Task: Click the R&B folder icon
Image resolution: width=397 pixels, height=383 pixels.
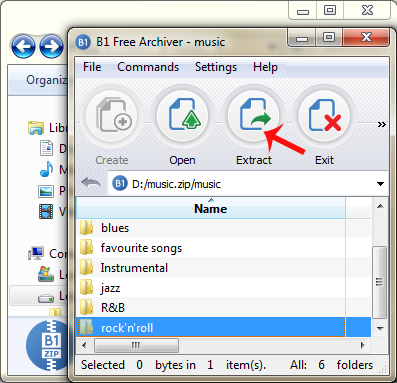Action: coord(87,307)
